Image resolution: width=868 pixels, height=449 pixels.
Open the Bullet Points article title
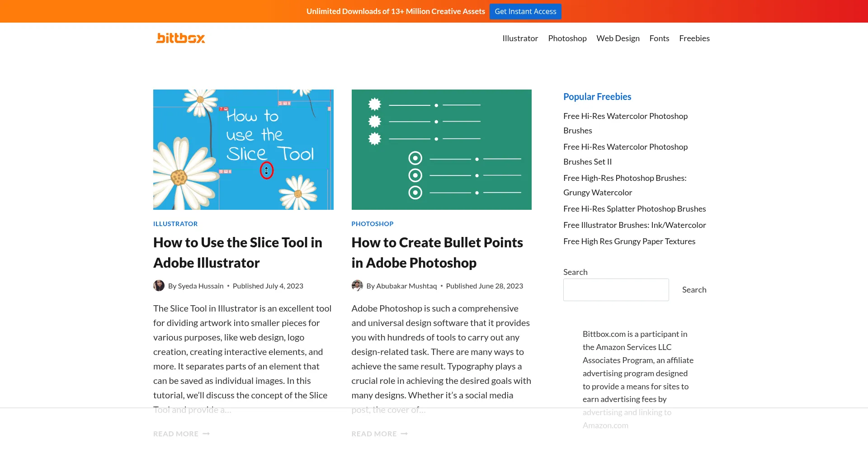[x=437, y=252]
